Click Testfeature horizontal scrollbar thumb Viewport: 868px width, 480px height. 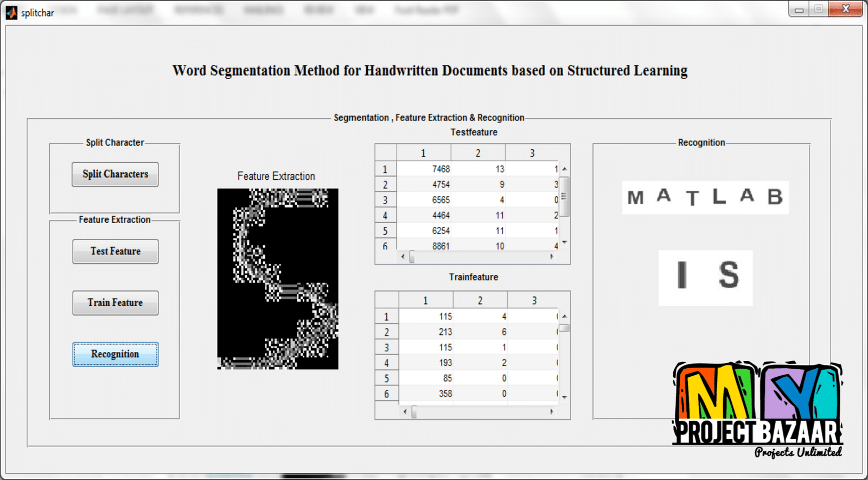click(412, 257)
